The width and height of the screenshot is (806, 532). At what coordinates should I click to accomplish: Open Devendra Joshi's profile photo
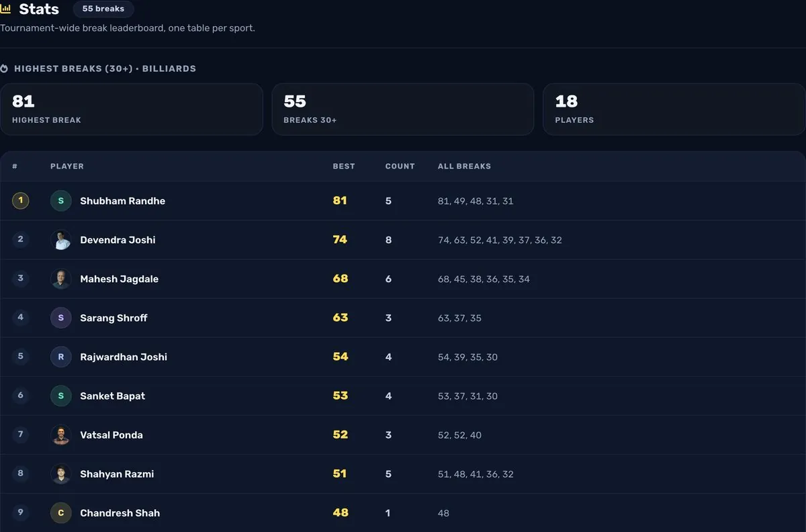coord(61,240)
